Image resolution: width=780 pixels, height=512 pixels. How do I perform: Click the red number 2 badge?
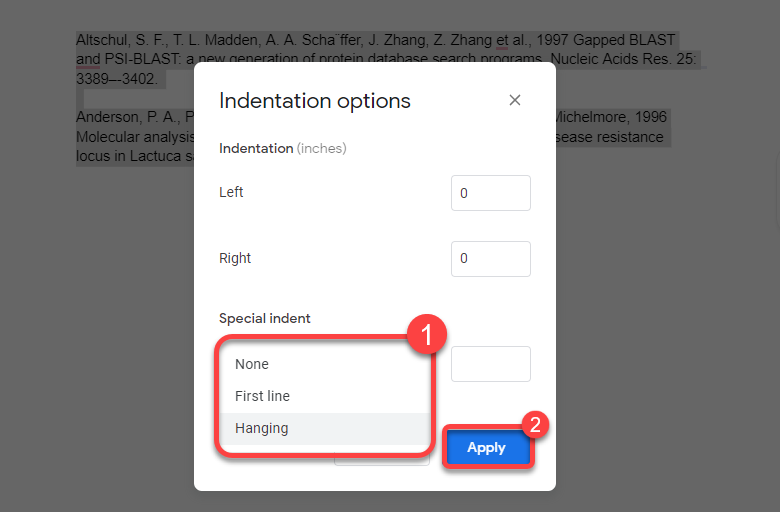pos(536,424)
